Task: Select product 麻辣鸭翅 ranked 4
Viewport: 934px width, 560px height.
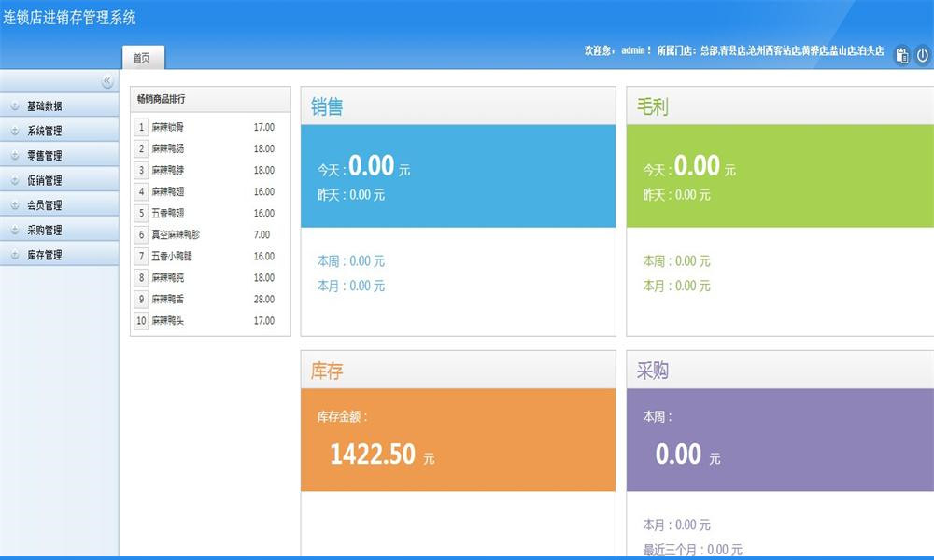Action: [x=167, y=191]
